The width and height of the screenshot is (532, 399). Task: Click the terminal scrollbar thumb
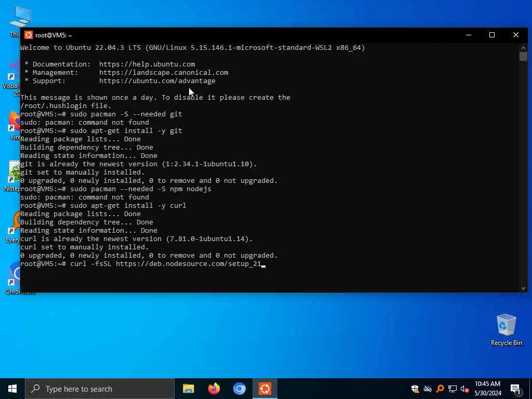point(523,56)
